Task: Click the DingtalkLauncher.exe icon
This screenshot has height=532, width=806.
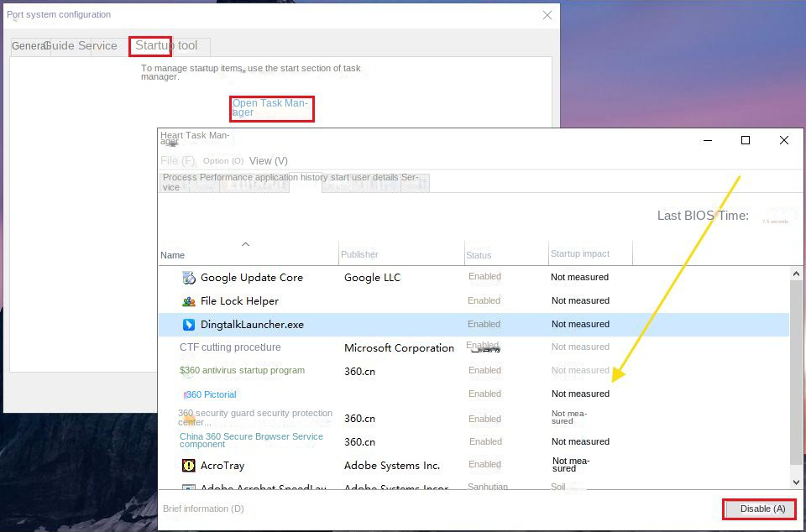Action: pos(189,325)
